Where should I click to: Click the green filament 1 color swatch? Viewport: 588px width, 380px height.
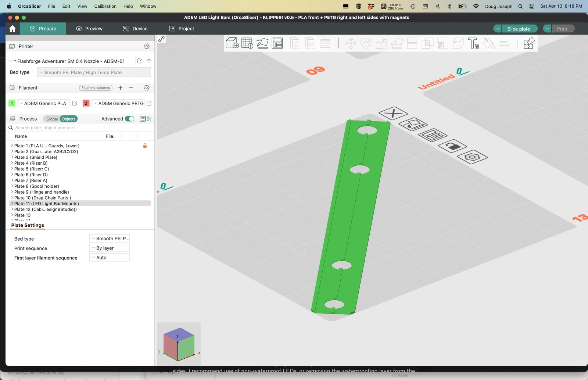point(12,103)
